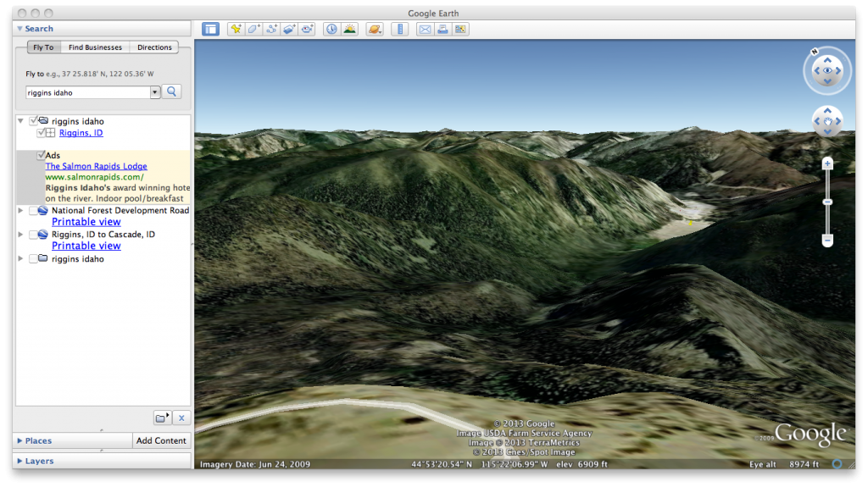Click the elev 6909 ft readout
Image resolution: width=868 pixels, height=487 pixels.
coord(581,464)
